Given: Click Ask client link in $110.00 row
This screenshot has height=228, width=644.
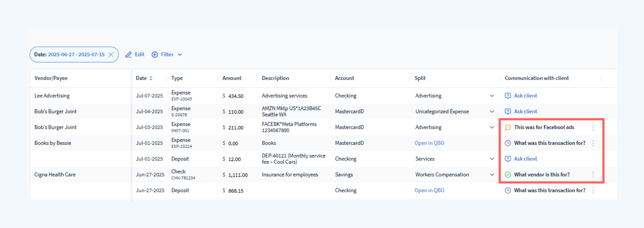Looking at the screenshot, I should click(525, 111).
